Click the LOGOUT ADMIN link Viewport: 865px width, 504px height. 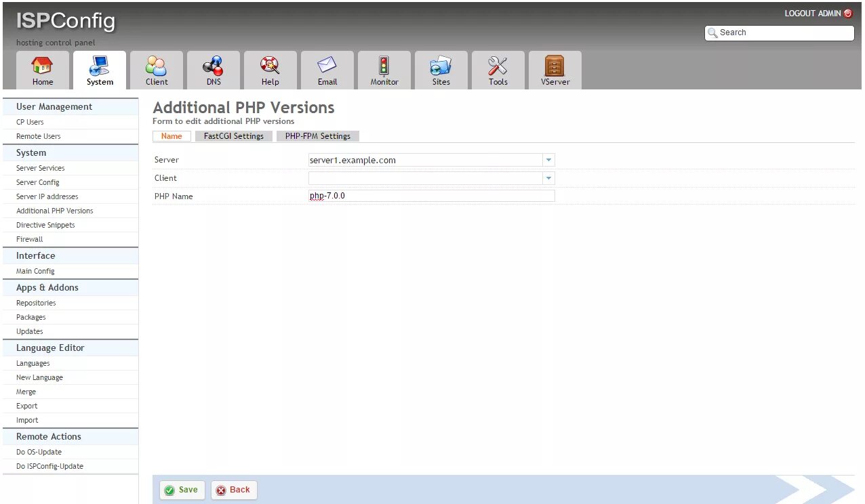coord(813,14)
